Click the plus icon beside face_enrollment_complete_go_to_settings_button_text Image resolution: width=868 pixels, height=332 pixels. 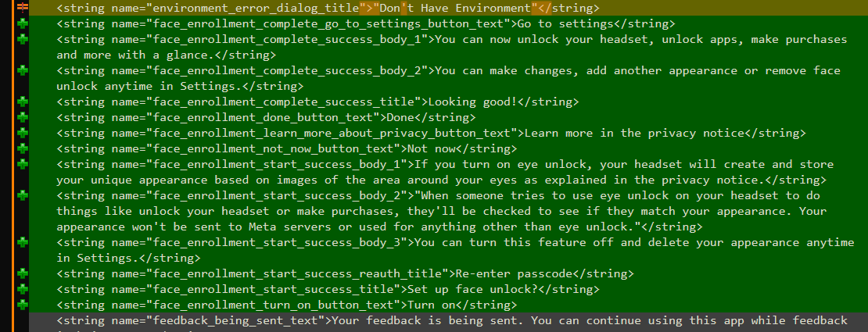pos(23,23)
